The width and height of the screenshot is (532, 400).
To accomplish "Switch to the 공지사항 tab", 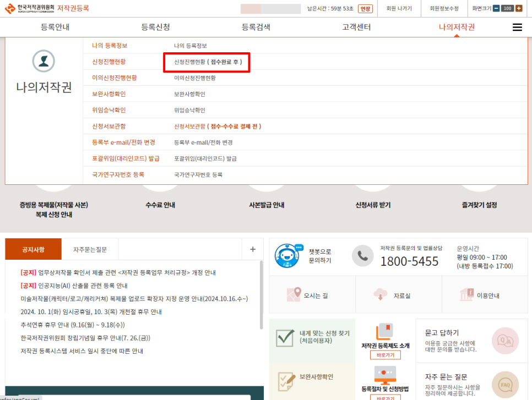I will point(33,249).
